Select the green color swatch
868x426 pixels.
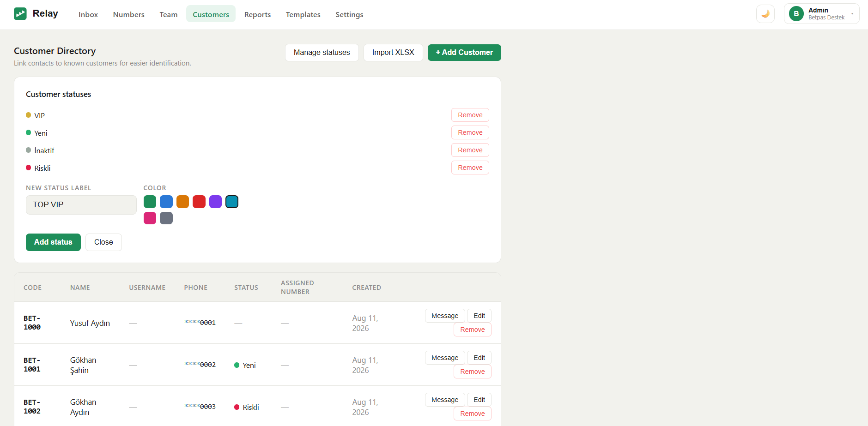[150, 202]
